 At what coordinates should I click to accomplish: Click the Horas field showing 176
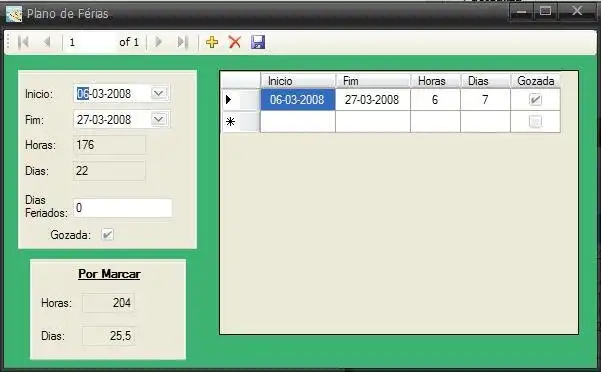point(109,145)
